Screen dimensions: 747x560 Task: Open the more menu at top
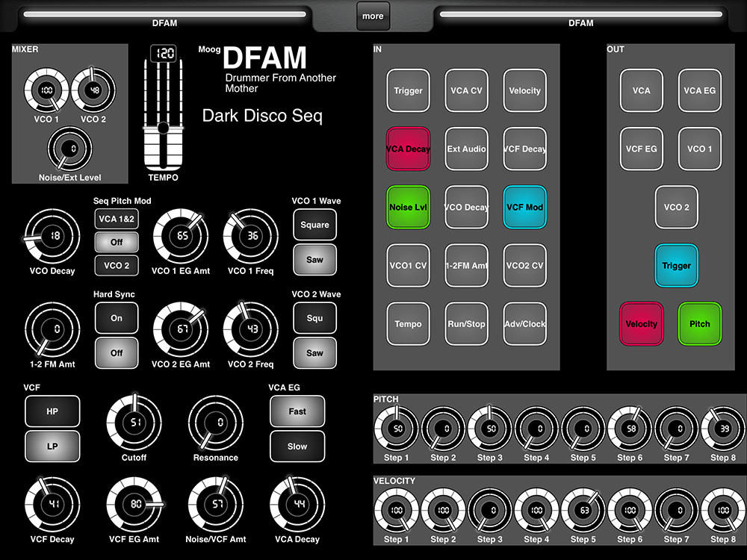[373, 16]
